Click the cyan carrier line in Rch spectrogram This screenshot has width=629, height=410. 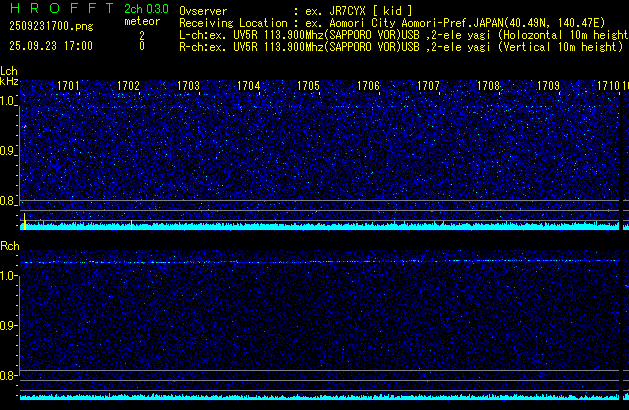pyautogui.click(x=320, y=262)
